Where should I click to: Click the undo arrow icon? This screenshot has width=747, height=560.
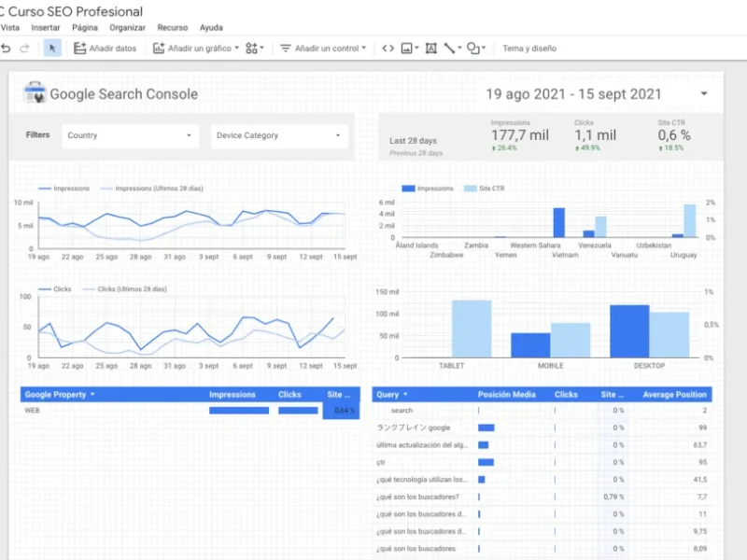tap(6, 49)
